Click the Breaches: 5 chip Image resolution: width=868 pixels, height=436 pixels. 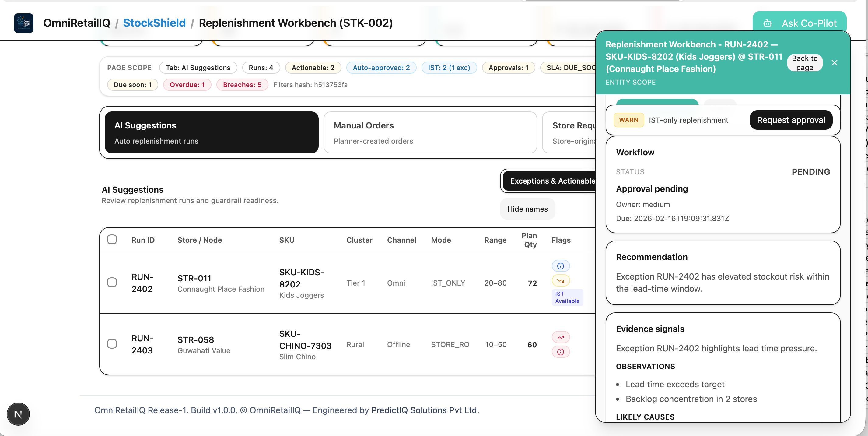(242, 85)
